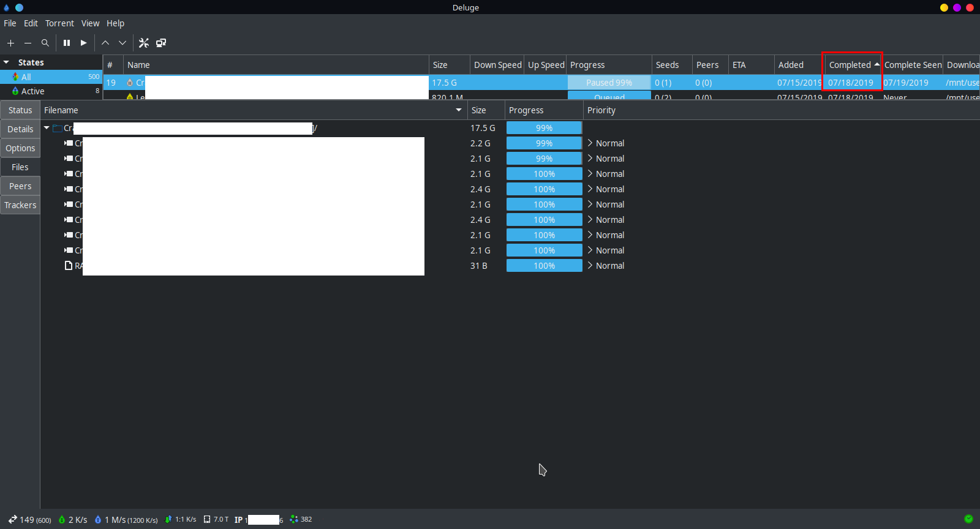Open the Connection Manager icon

pyautogui.click(x=161, y=43)
